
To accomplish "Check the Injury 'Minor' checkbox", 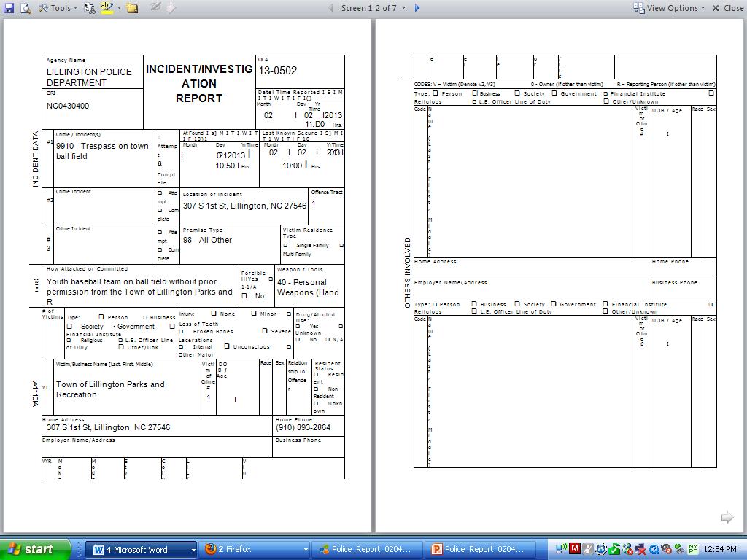I will pos(254,314).
